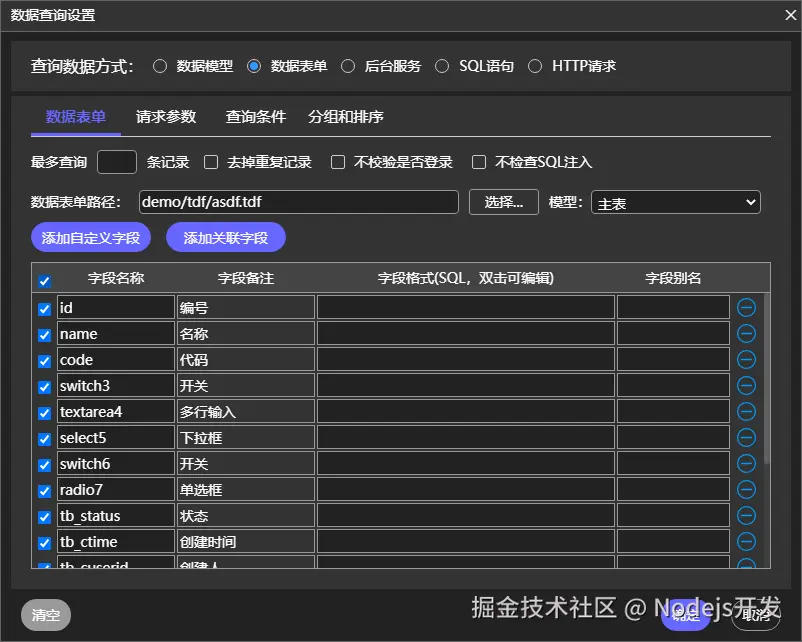
Task: Uncheck the select-all checkbox in table header
Action: click(43, 281)
